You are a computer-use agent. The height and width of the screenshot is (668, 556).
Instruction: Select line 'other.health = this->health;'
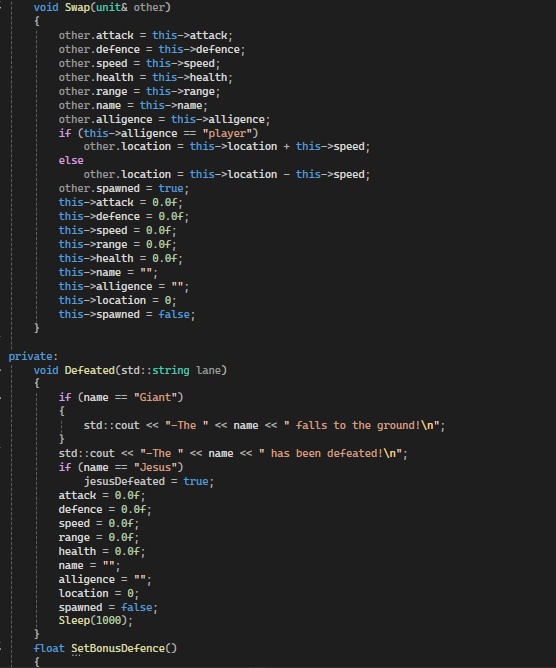tap(145, 78)
